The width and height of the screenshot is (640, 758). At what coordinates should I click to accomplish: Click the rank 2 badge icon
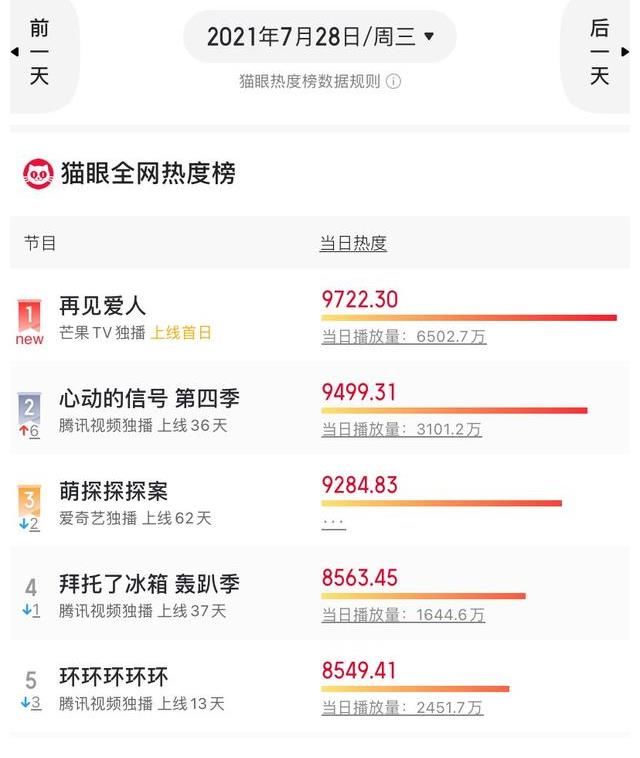(x=30, y=407)
